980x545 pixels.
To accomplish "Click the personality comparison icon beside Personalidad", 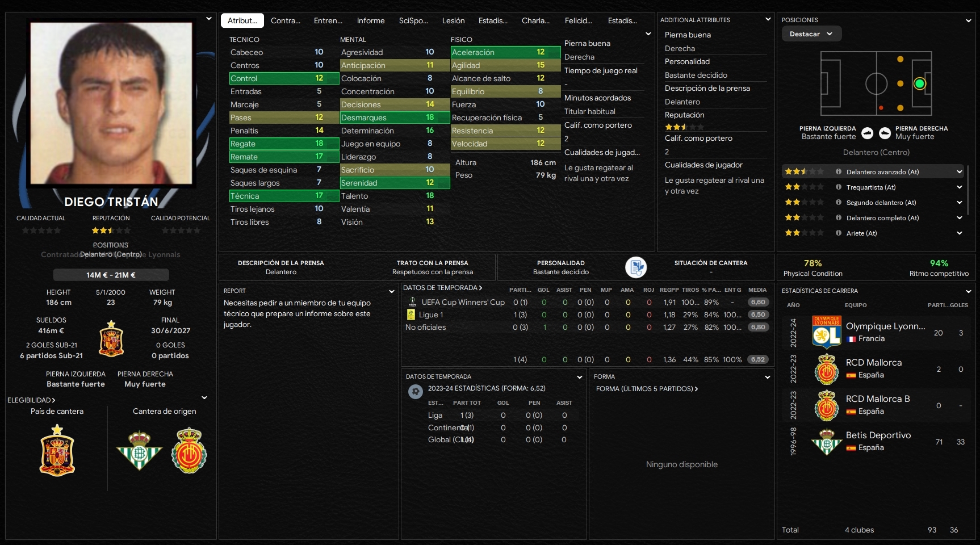I will click(x=636, y=267).
